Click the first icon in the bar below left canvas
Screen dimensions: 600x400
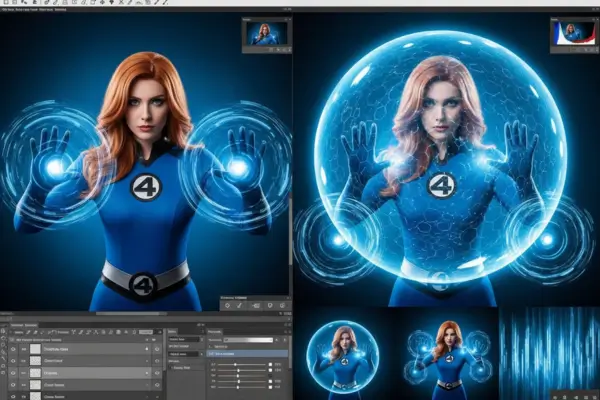[x=228, y=305]
